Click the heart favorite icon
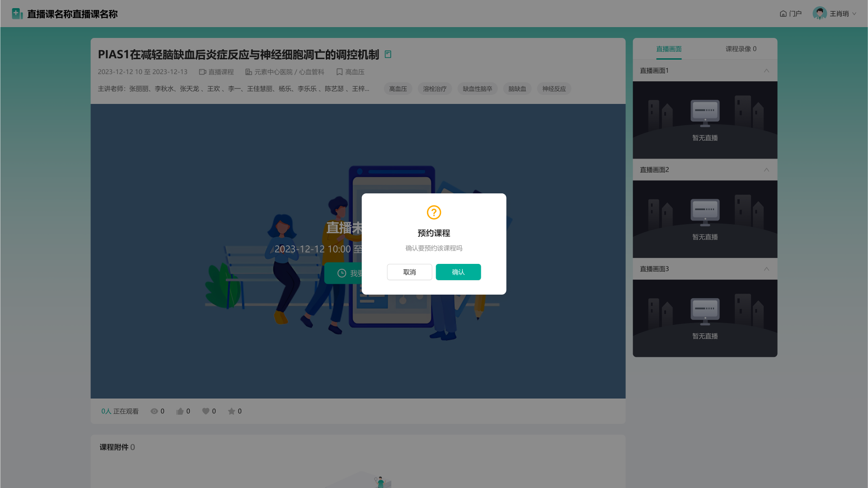868x488 pixels. pyautogui.click(x=206, y=411)
